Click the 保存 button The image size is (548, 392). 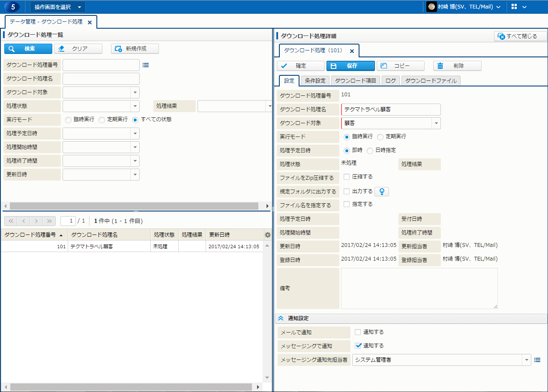click(x=350, y=66)
